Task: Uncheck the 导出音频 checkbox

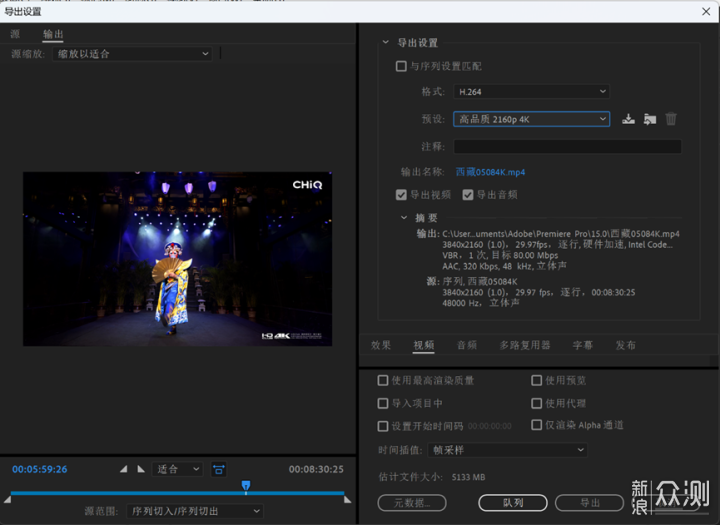Action: (x=467, y=195)
